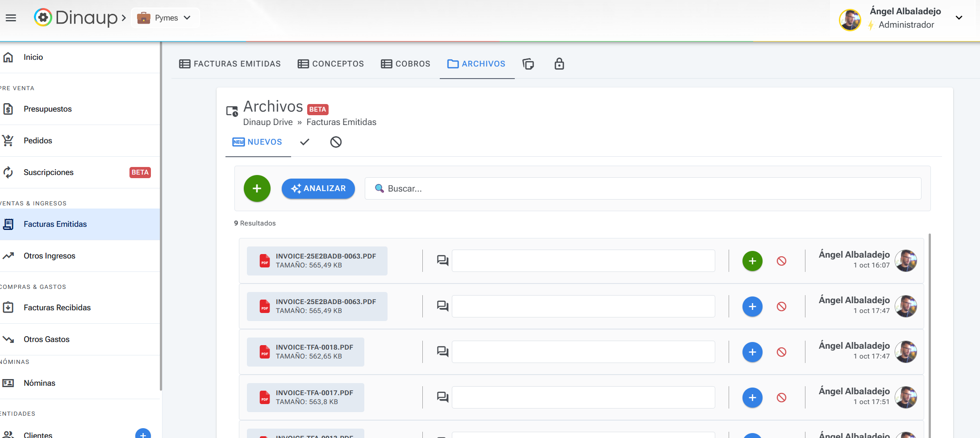Viewport: 980px width, 438px height.
Task: Show accepted files via checkmark tab
Action: [x=304, y=142]
